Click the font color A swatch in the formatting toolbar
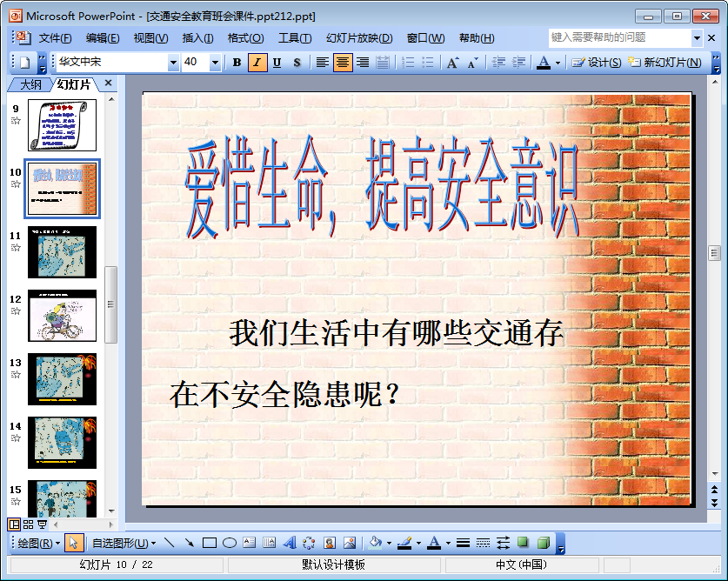This screenshot has width=728, height=581. 543,63
